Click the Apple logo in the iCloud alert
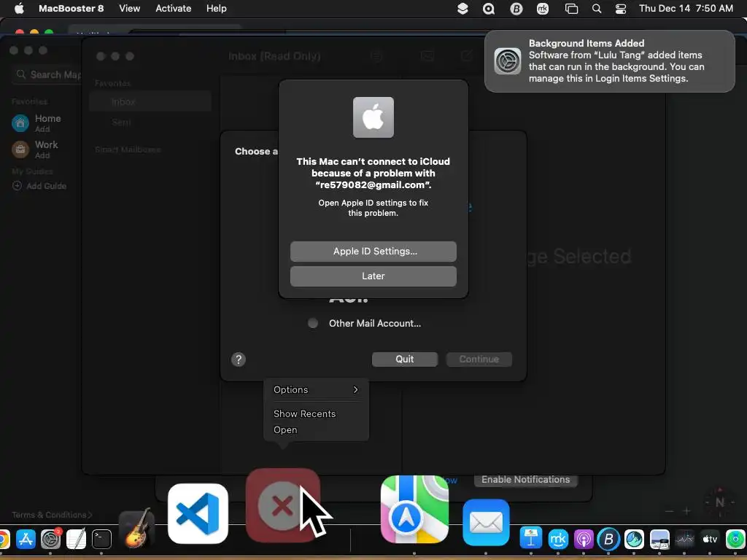 point(373,117)
